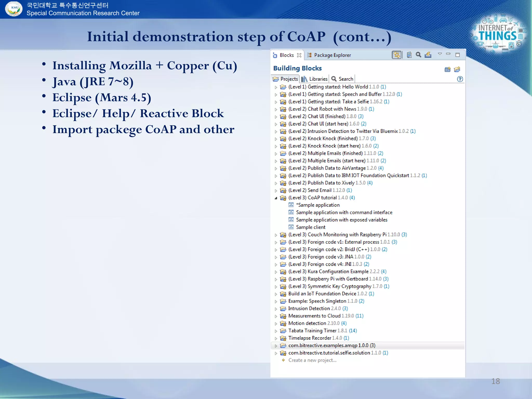Screen dimensions: 532x399
Task: Click the magnifier search icon in Blocks toolbar
Action: (x=418, y=55)
